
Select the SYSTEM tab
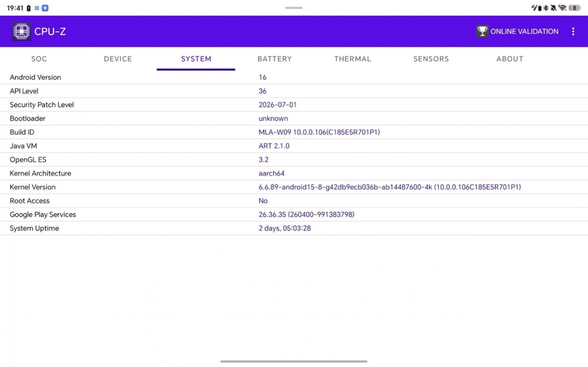196,59
